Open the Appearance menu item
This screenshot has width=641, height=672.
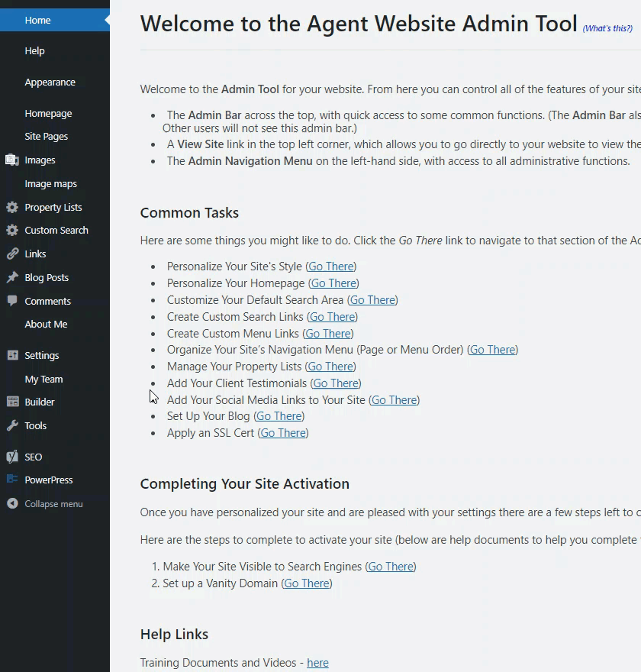coord(50,82)
